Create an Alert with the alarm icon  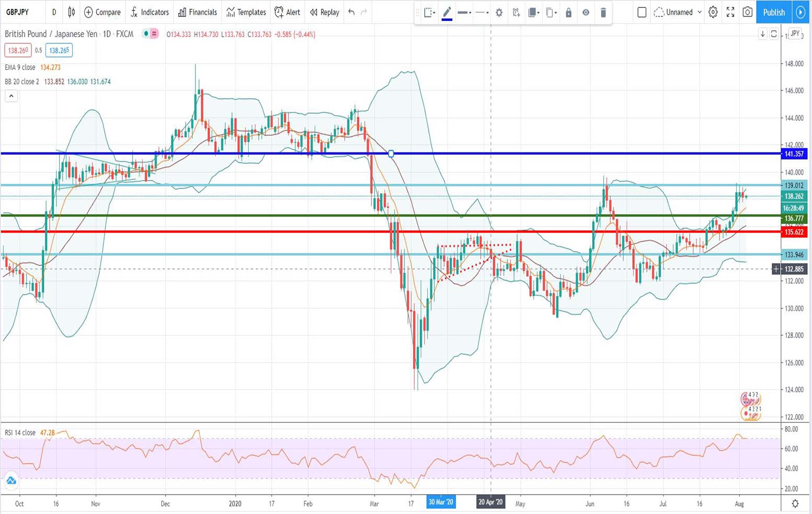coord(287,12)
